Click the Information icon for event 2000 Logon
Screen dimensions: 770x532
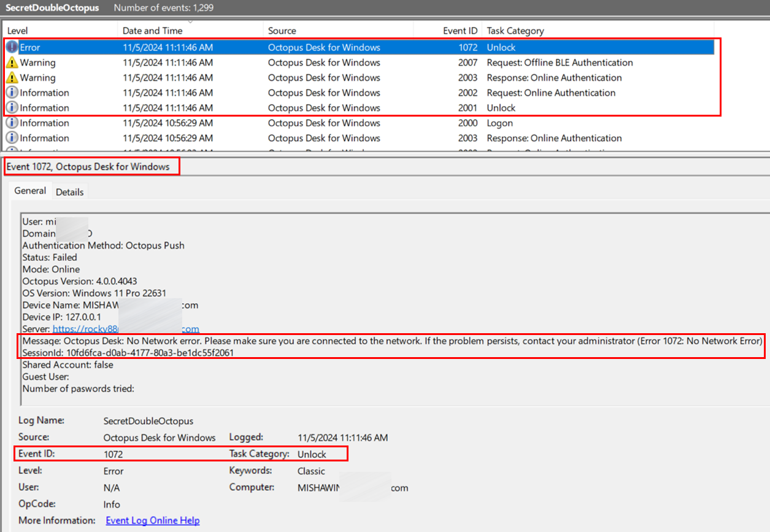12,123
